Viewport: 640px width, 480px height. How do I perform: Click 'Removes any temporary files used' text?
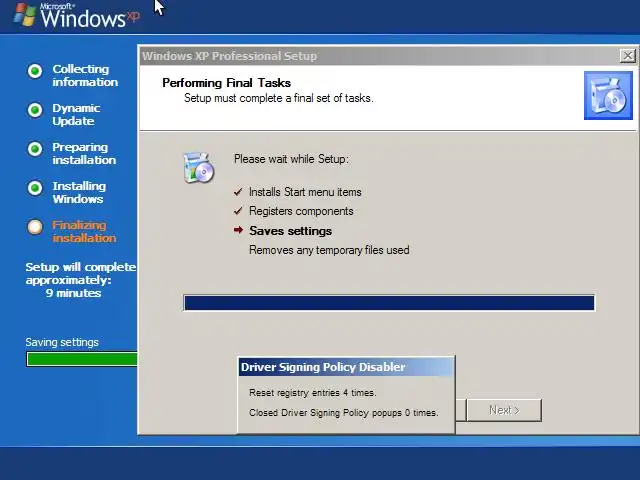pos(329,250)
